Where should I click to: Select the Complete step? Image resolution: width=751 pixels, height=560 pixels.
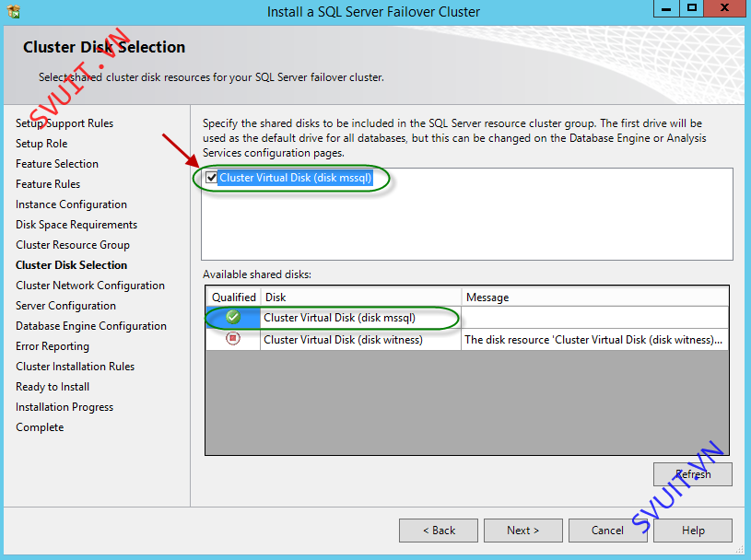(40, 427)
